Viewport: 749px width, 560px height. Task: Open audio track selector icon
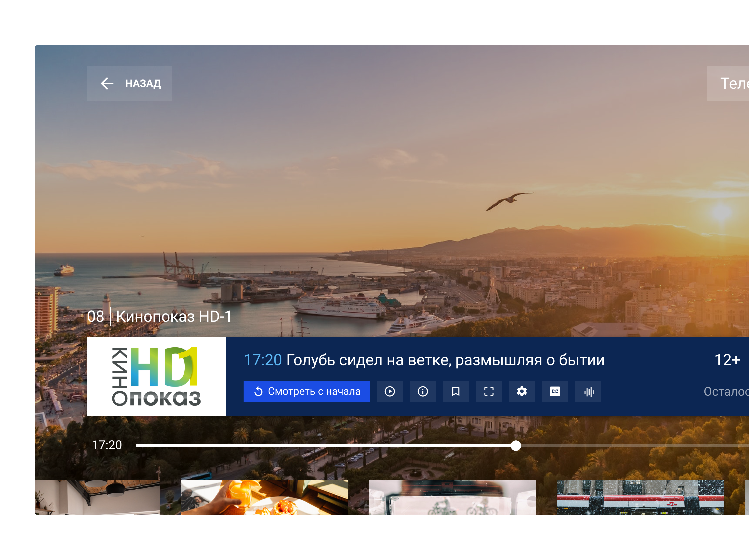pos(588,392)
